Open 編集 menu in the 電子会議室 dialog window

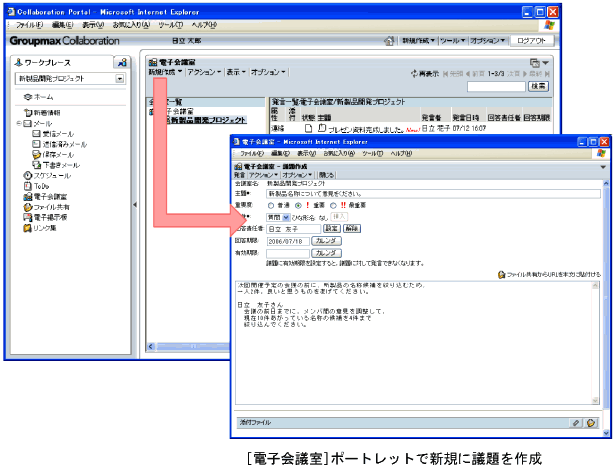pyautogui.click(x=280, y=154)
